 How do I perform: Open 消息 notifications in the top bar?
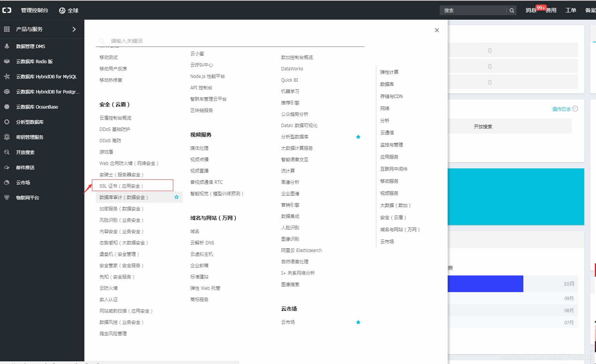tap(531, 11)
